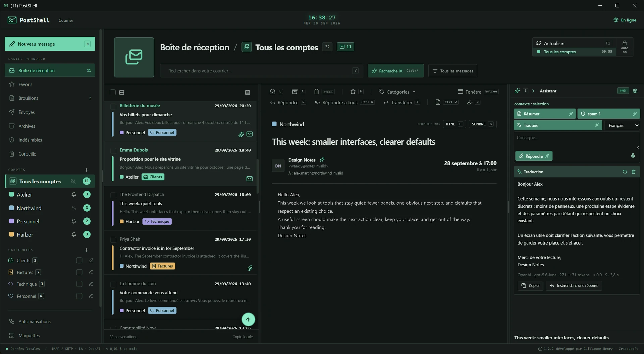Toggle notifications bell for Atelier account
The image size is (644, 354).
click(73, 194)
